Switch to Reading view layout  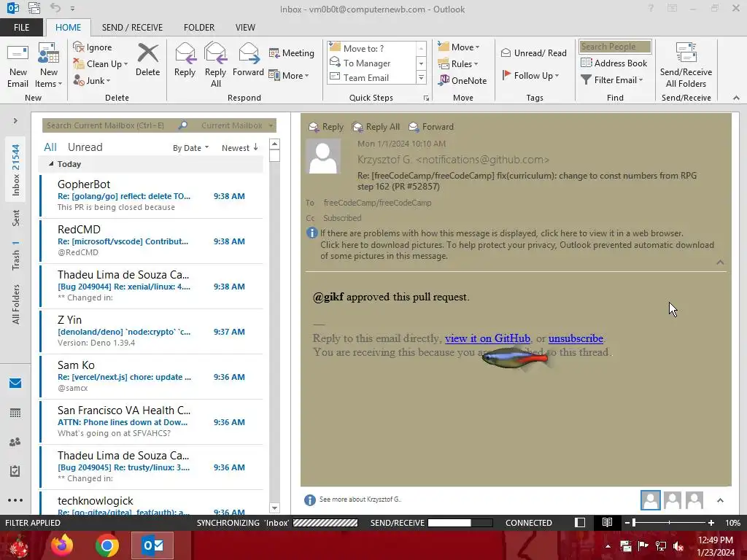tap(607, 523)
